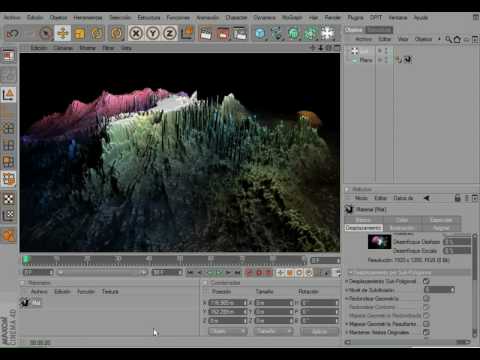Activate the Move tool
The height and width of the screenshot is (360, 480).
[x=63, y=34]
